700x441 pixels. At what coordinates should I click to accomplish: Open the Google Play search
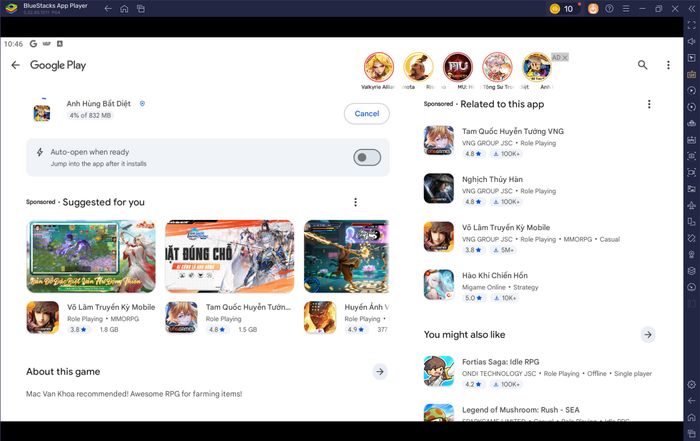tap(642, 65)
